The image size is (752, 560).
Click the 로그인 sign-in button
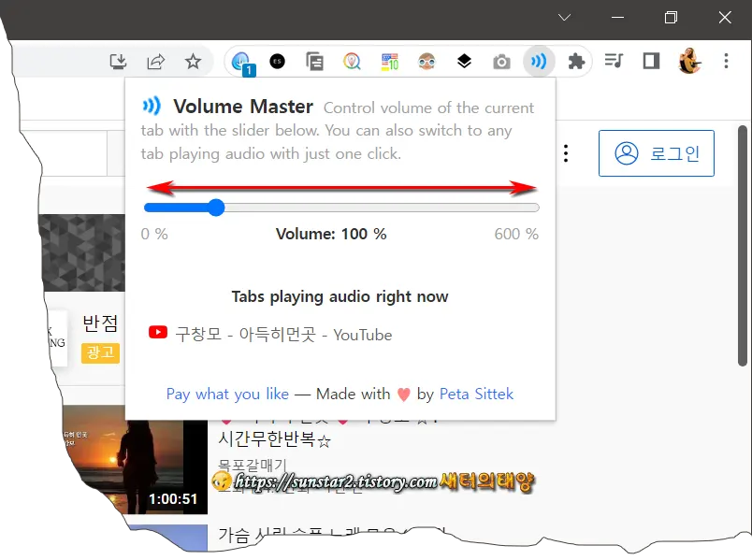point(656,153)
